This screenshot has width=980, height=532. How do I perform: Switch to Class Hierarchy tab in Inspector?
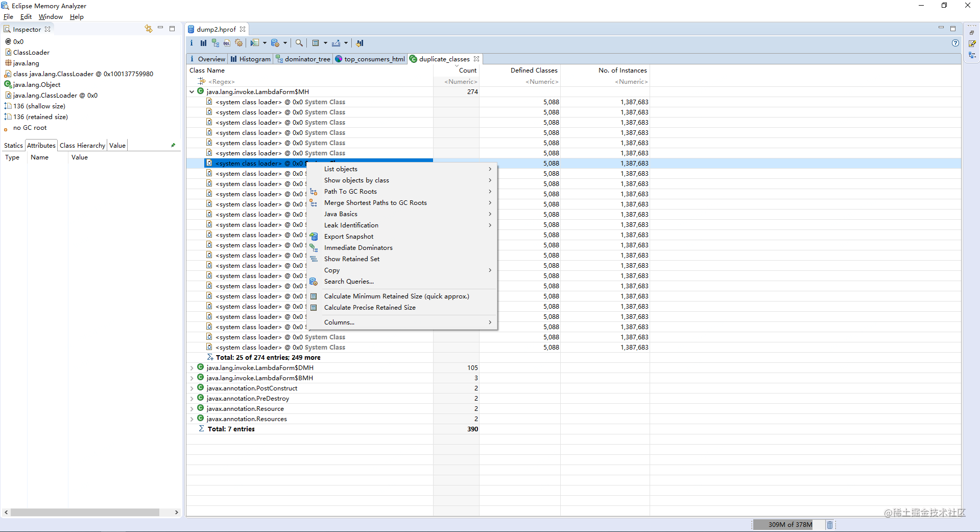coord(82,146)
